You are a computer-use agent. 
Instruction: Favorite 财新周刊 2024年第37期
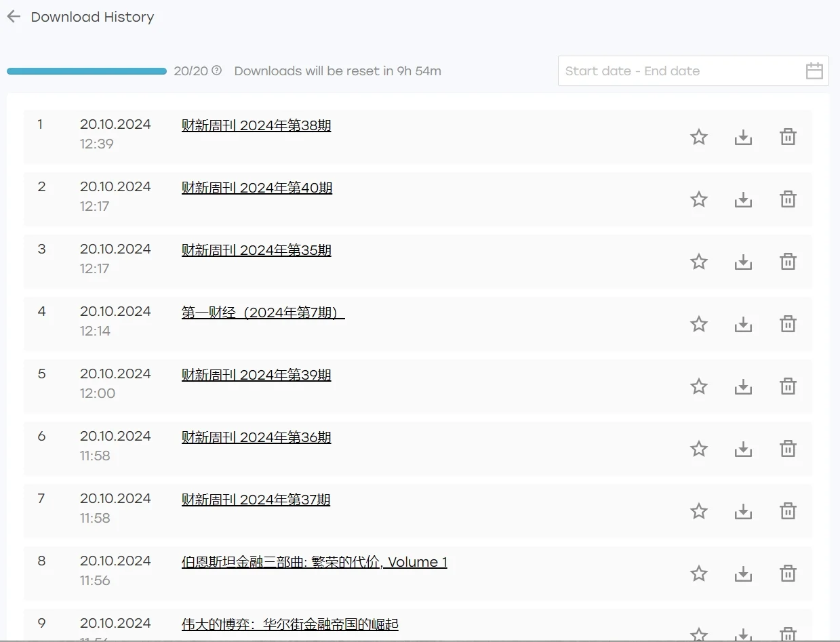pyautogui.click(x=699, y=511)
